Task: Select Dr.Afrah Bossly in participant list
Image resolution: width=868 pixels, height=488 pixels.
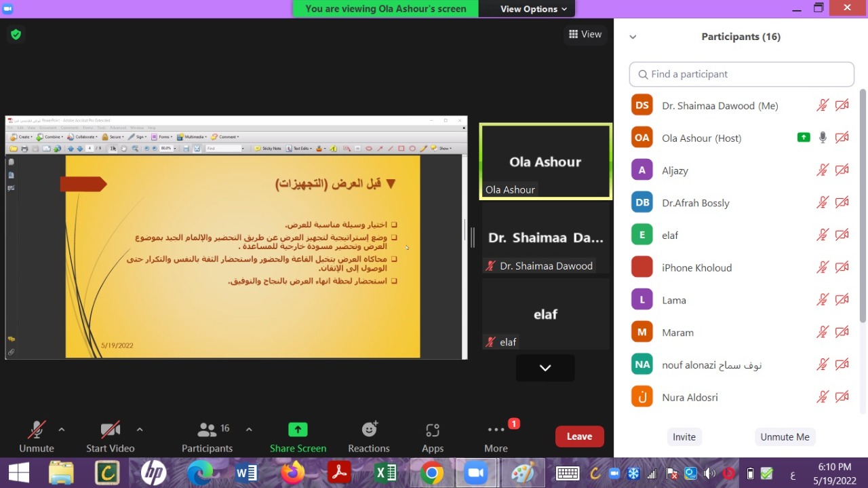Action: pos(696,203)
